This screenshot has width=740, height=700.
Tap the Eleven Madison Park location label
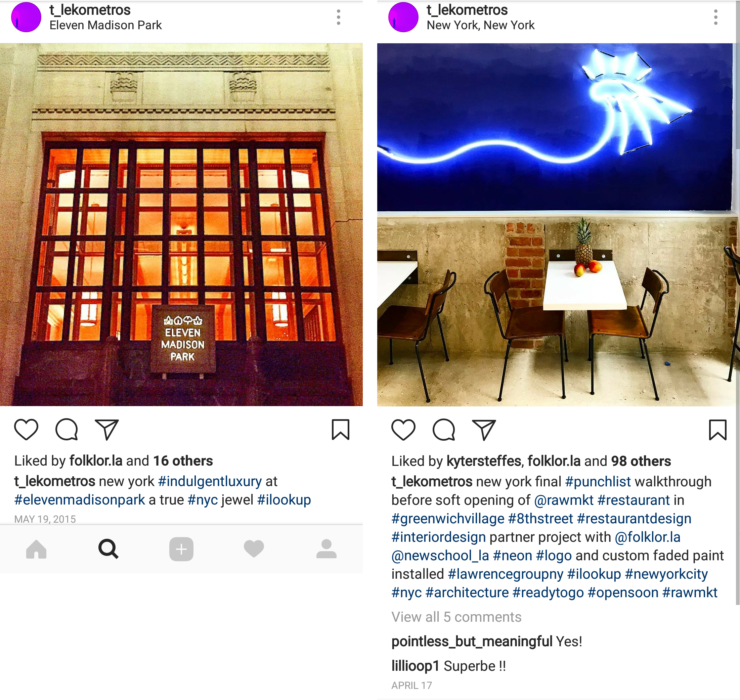(x=105, y=25)
